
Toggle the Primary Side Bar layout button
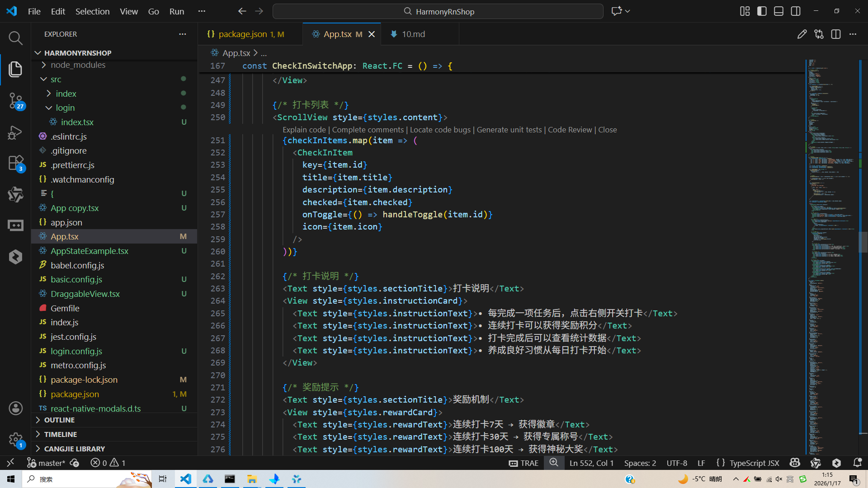click(x=762, y=11)
